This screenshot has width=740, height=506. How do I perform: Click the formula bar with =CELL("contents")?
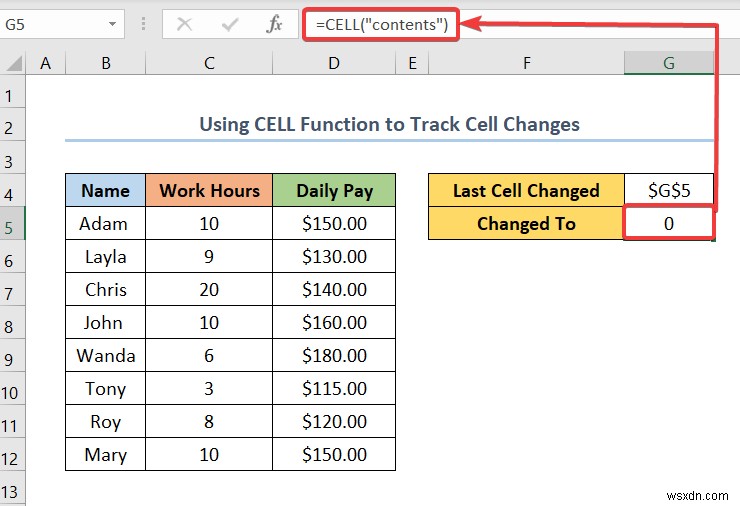(x=519, y=24)
